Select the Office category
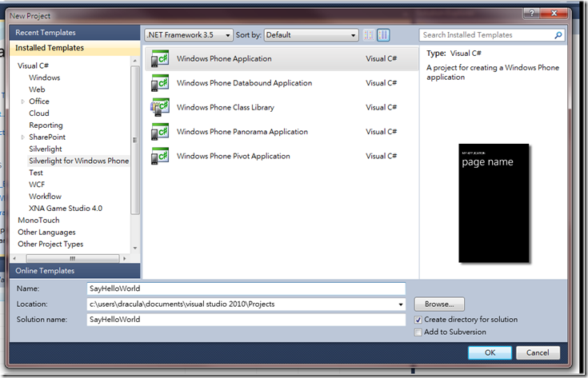 pyautogui.click(x=39, y=101)
